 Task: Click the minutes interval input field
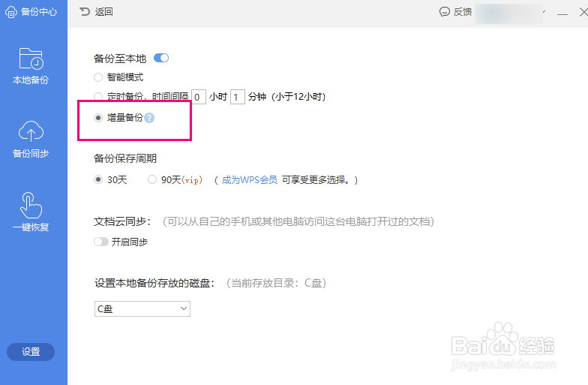coord(237,97)
